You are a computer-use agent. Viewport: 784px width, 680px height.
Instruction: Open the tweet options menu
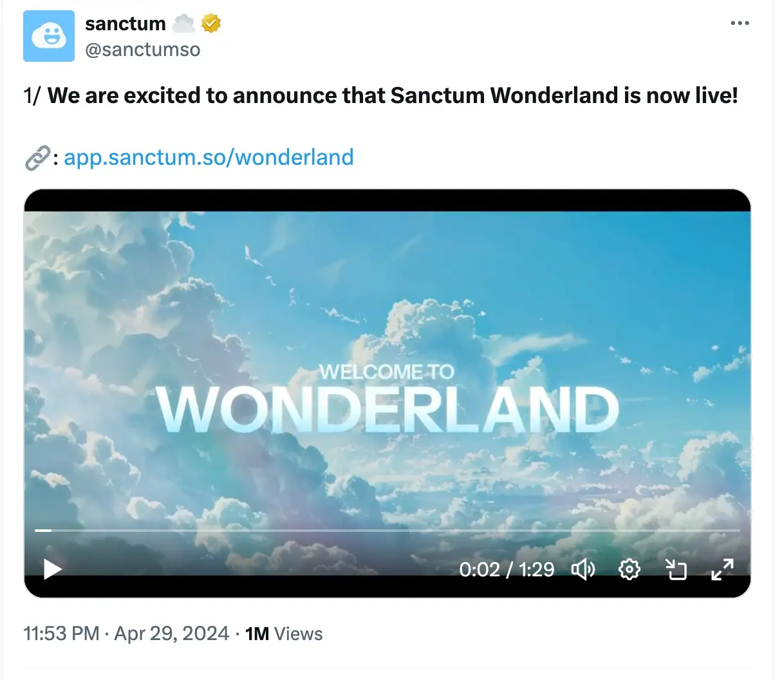(740, 23)
